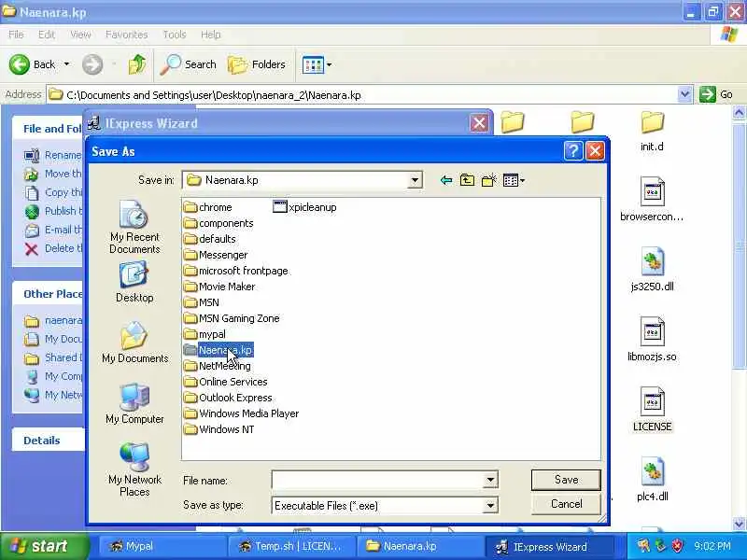747x560 pixels.
Task: Click Explorer vertical scrollbar up arrow
Action: (739, 112)
